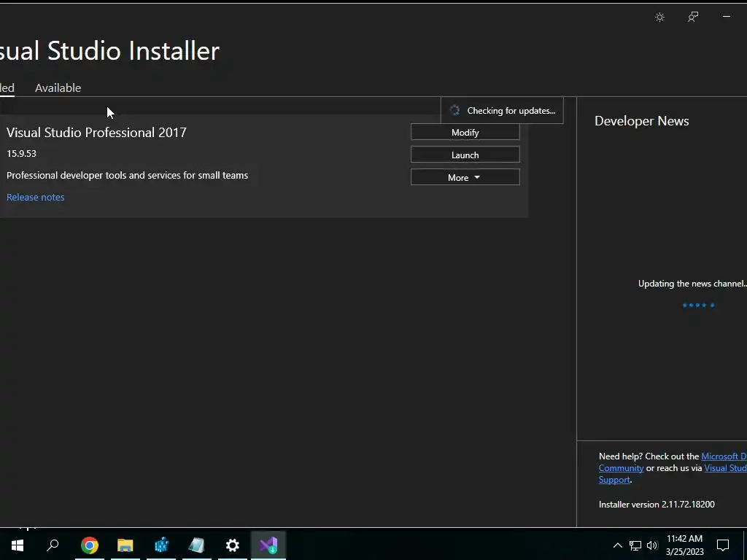Switch to the Available tab
Image resolution: width=747 pixels, height=560 pixels.
[58, 88]
